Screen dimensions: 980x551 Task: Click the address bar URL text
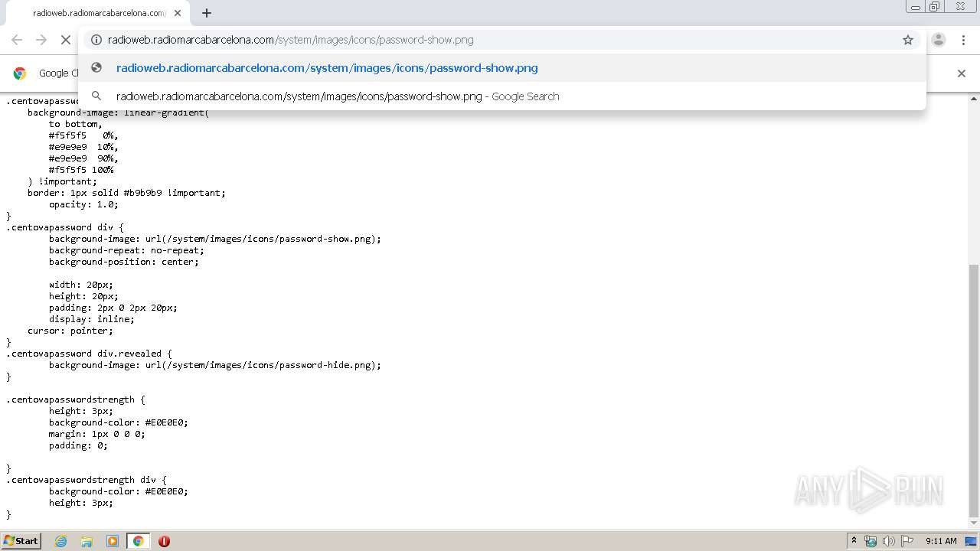pos(291,40)
